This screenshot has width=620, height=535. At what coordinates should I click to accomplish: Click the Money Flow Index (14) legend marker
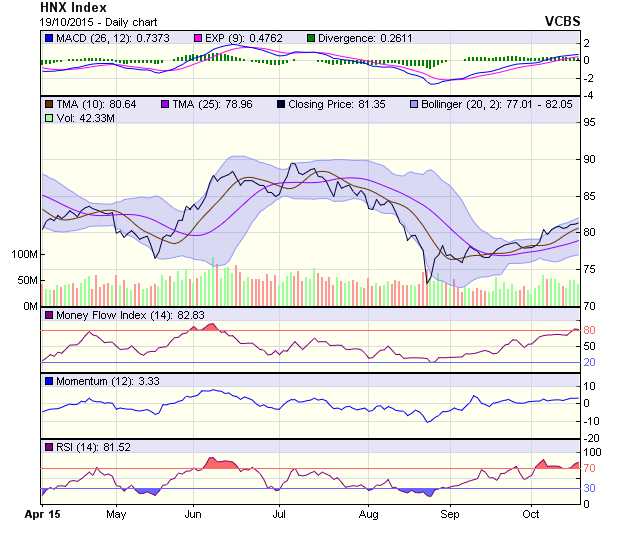click(x=48, y=316)
